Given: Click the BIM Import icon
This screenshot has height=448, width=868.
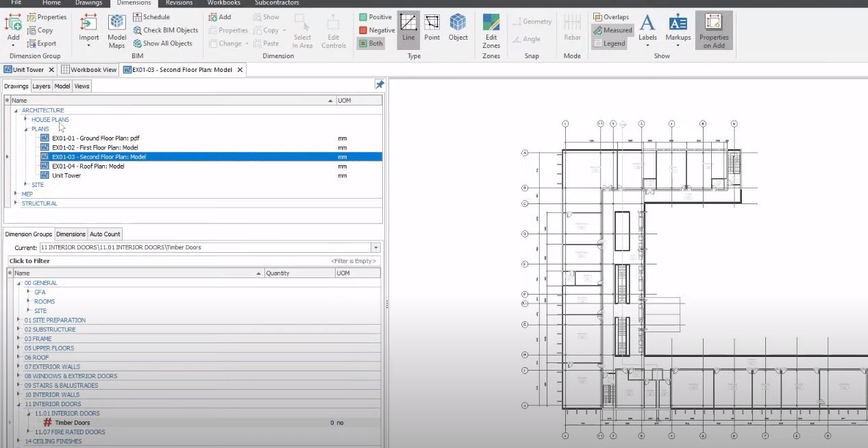Looking at the screenshot, I should pyautogui.click(x=89, y=27).
